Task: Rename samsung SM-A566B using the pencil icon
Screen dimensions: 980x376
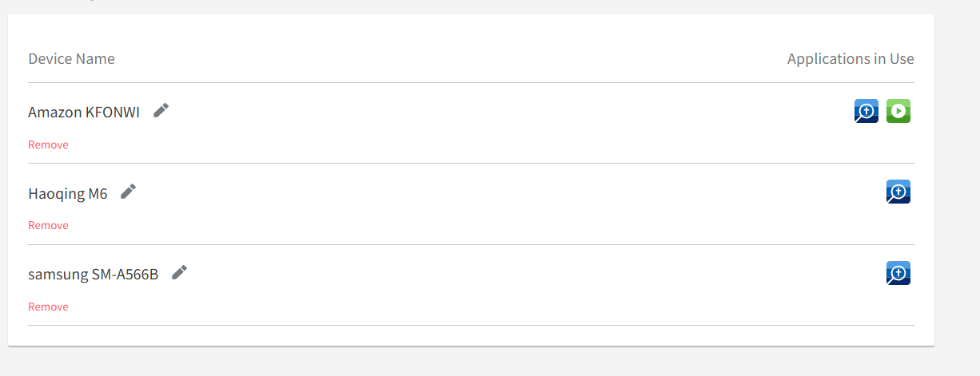Action: (180, 272)
